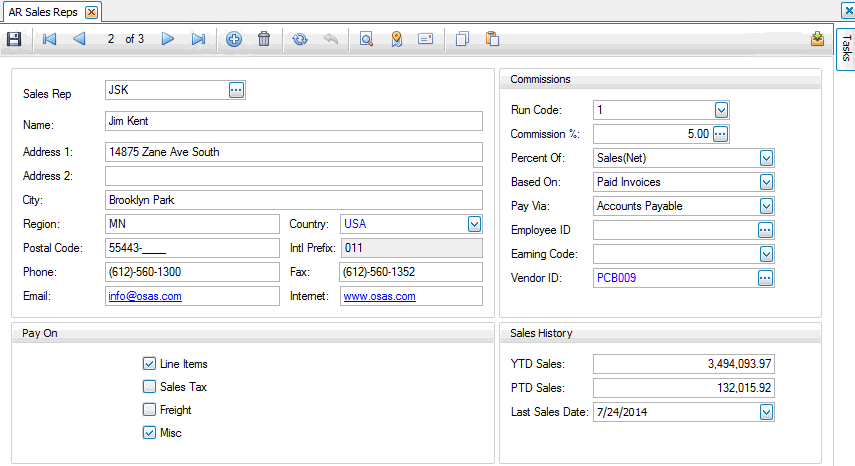Add a new sales rep record
This screenshot has height=466, width=855.
click(234, 39)
